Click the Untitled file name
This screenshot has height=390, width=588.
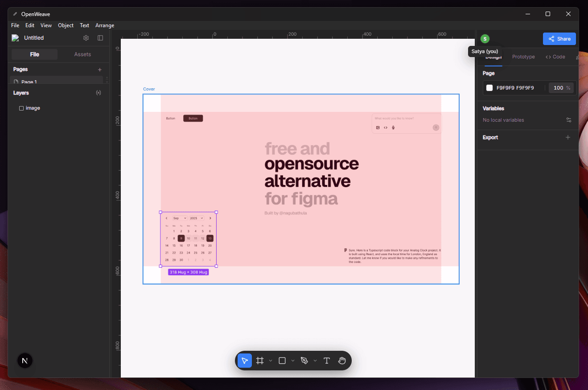(34, 38)
